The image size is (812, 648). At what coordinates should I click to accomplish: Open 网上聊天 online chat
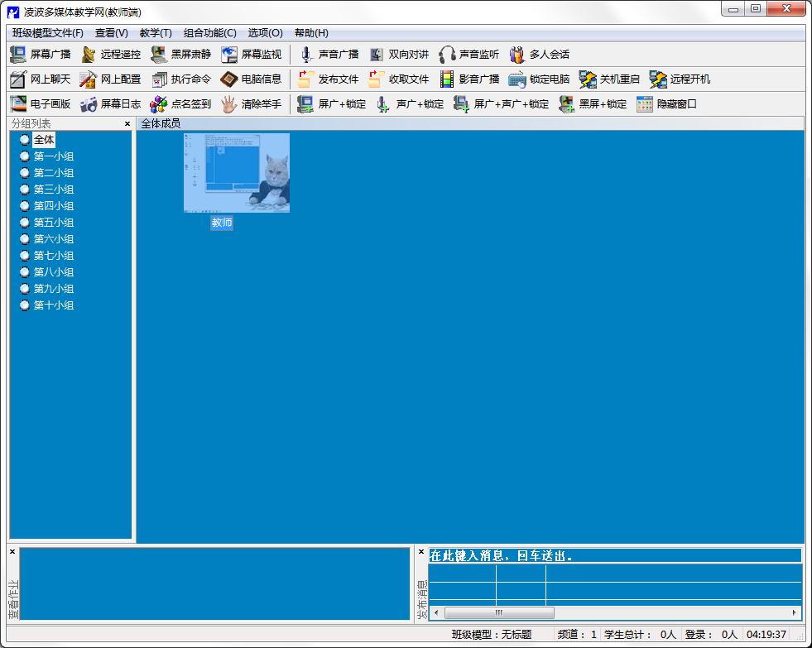[x=18, y=79]
